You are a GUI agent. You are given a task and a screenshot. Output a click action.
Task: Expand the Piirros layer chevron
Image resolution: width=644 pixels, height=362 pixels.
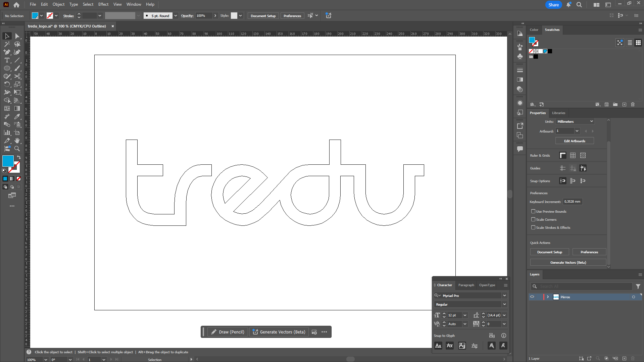548,297
